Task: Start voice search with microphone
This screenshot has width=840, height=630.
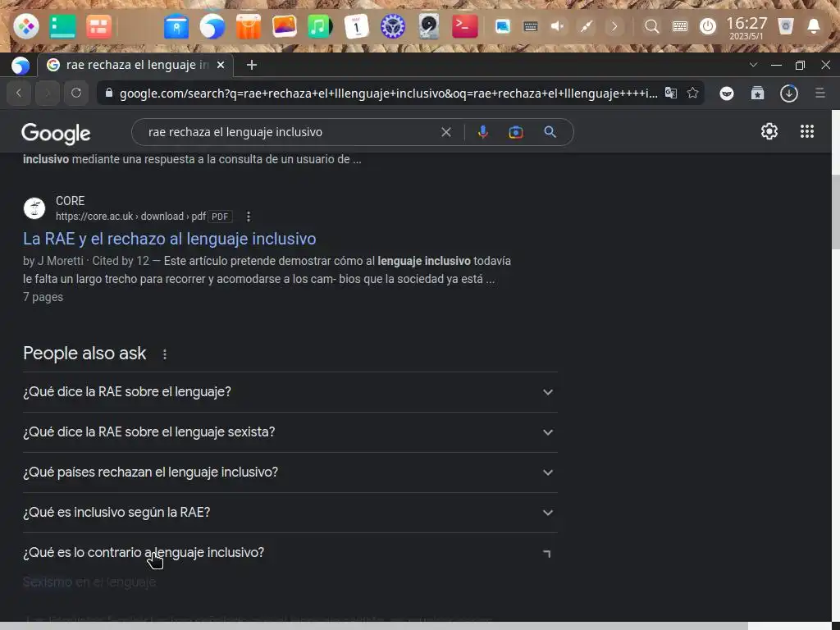Action: point(482,132)
